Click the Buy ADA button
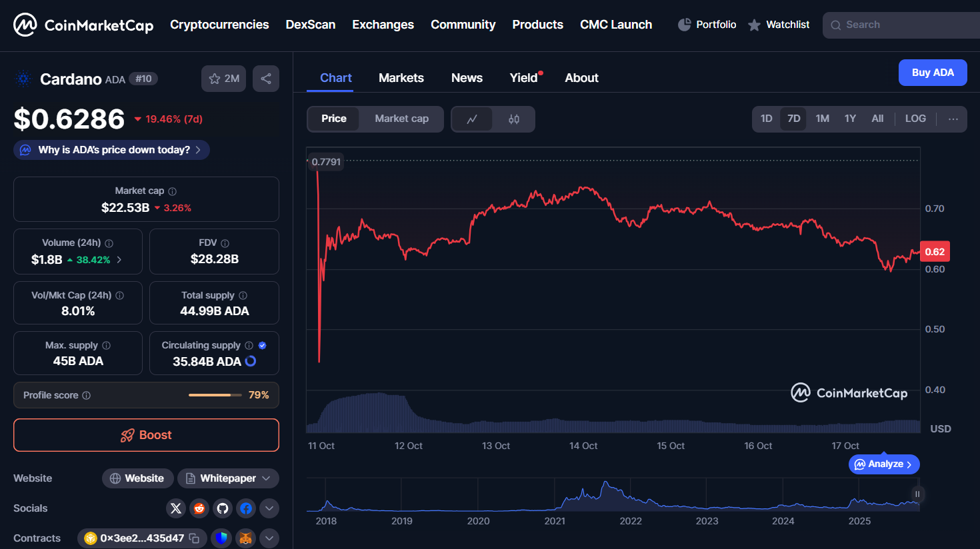The height and width of the screenshot is (549, 980). (932, 73)
